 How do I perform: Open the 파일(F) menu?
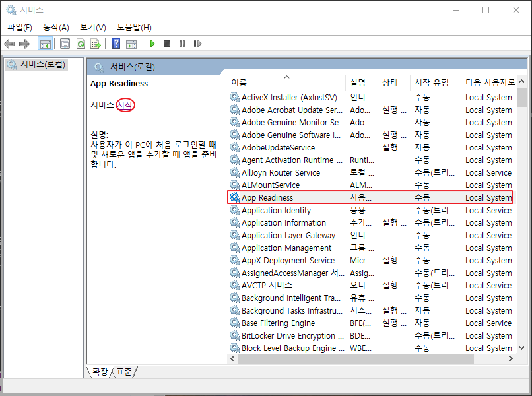coord(20,28)
